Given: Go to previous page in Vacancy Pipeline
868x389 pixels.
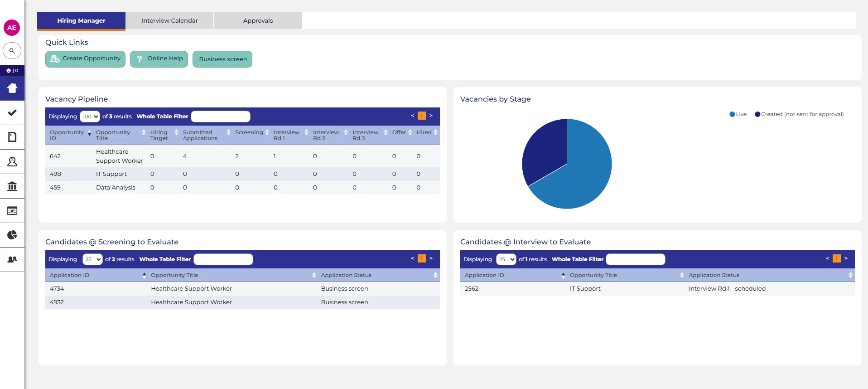Looking at the screenshot, I should point(412,116).
